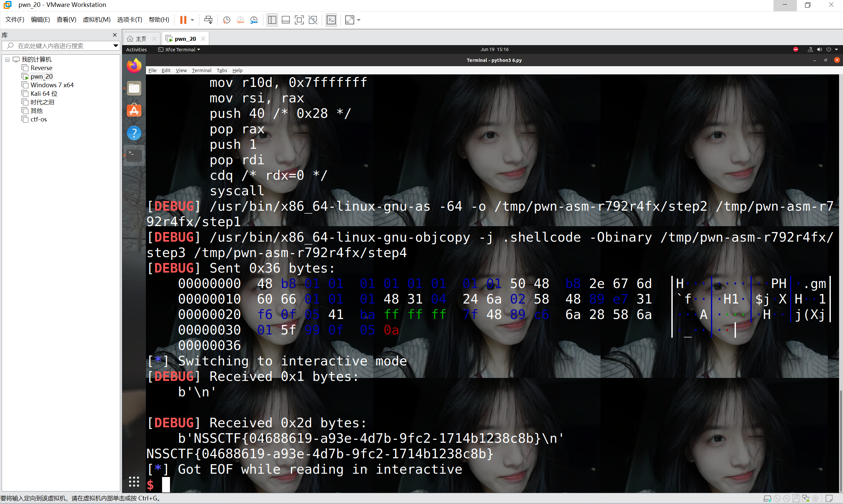Open the Help icon in the dock
The height and width of the screenshot is (504, 843).
[134, 133]
